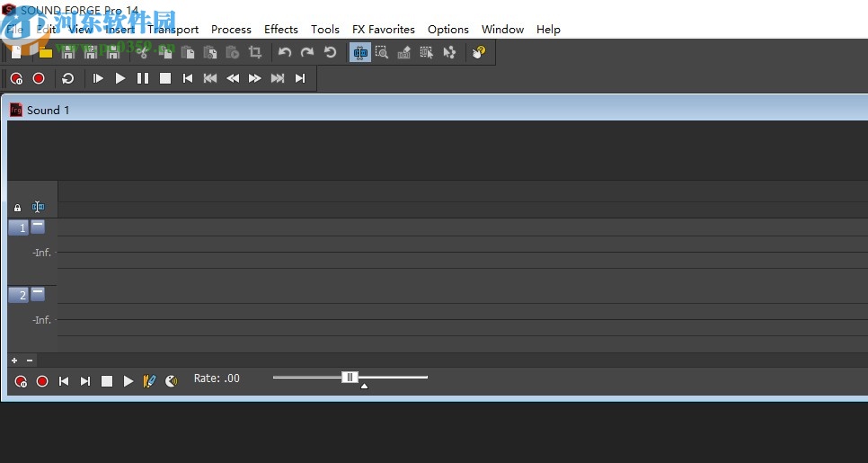Image resolution: width=868 pixels, height=463 pixels.
Task: Click the What's This help icon
Action: coord(478,53)
